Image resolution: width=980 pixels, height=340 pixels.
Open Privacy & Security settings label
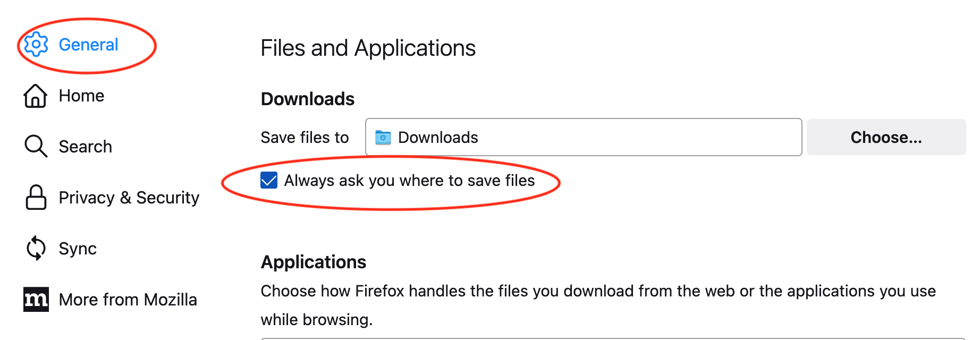point(129,198)
